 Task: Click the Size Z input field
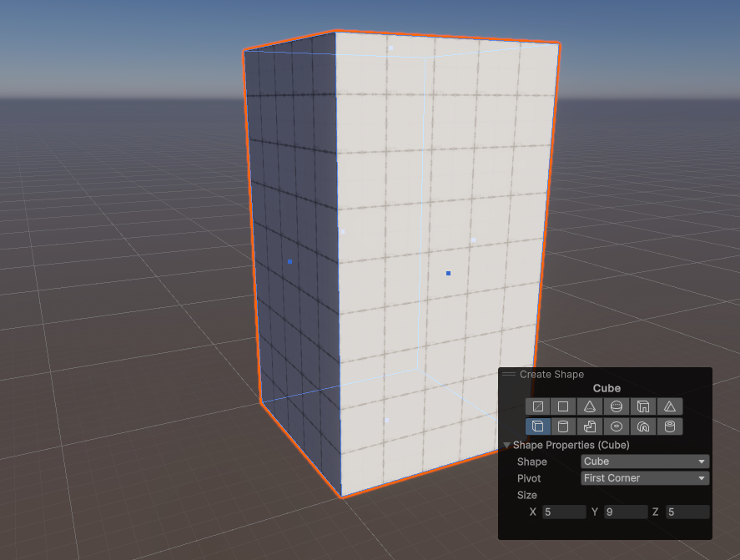point(687,512)
